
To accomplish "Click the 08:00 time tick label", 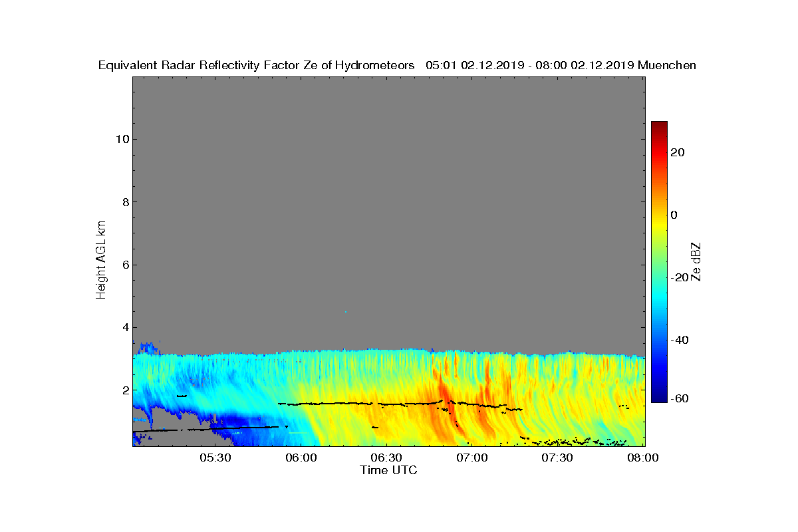I will pyautogui.click(x=644, y=458).
